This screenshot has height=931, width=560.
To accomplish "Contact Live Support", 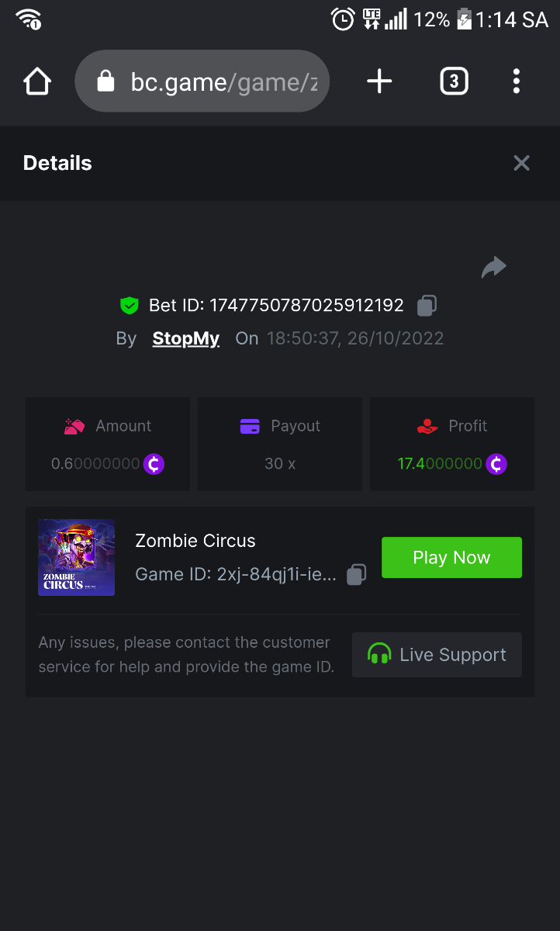I will click(437, 655).
